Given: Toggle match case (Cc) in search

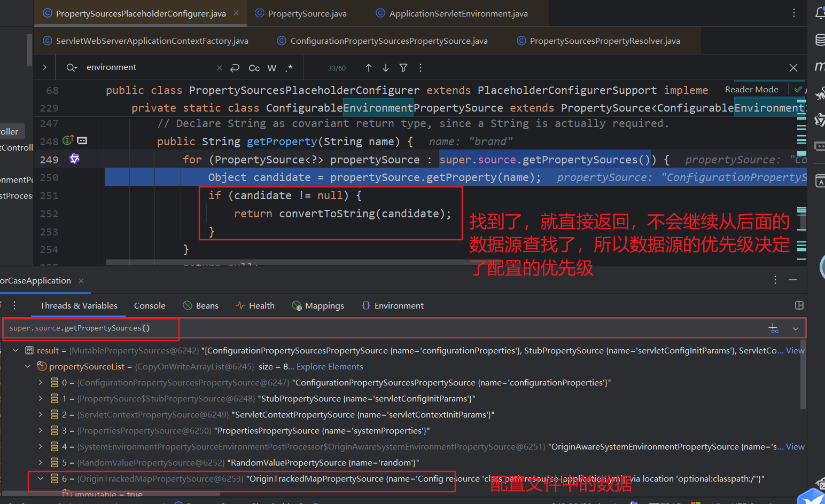Looking at the screenshot, I should tap(254, 68).
